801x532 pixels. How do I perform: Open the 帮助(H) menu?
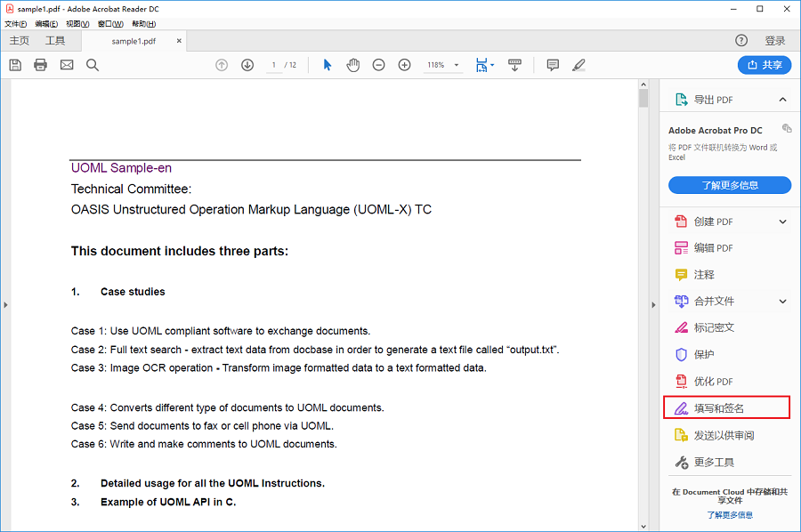(x=144, y=24)
